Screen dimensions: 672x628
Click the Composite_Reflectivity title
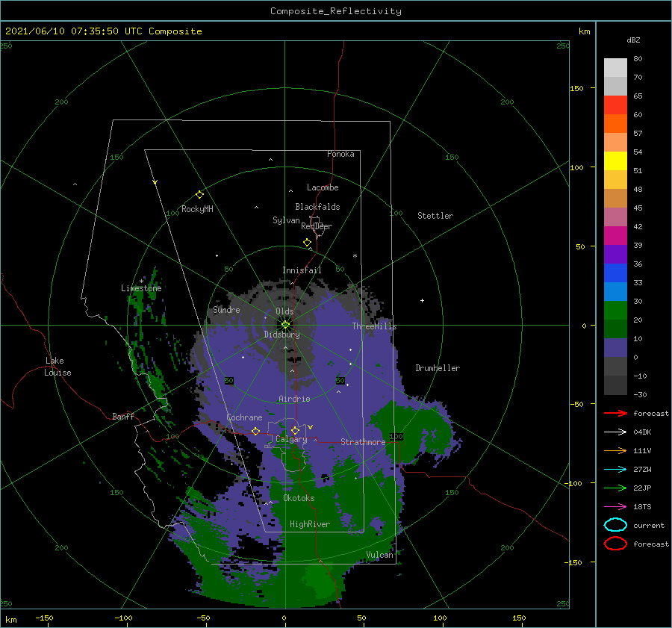click(336, 11)
